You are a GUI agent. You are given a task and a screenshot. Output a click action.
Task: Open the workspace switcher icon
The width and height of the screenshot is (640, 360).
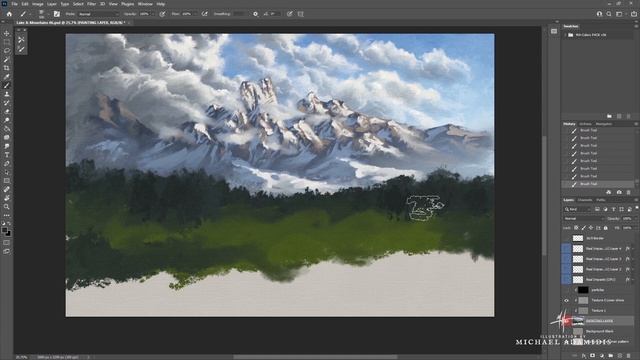pyautogui.click(x=620, y=14)
